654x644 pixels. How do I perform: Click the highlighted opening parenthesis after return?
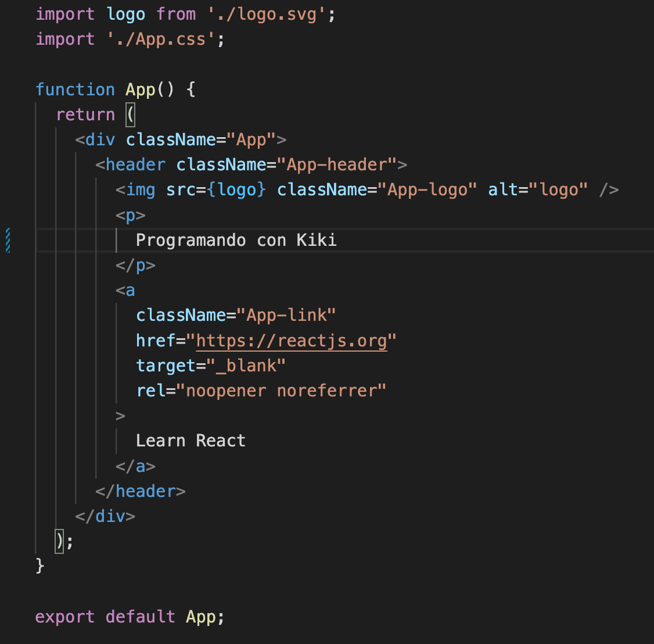click(x=131, y=115)
